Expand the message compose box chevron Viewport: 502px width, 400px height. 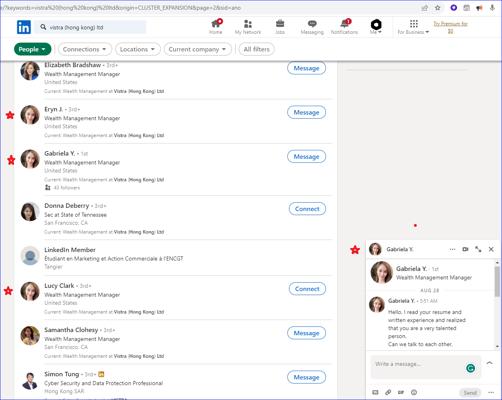489,363
